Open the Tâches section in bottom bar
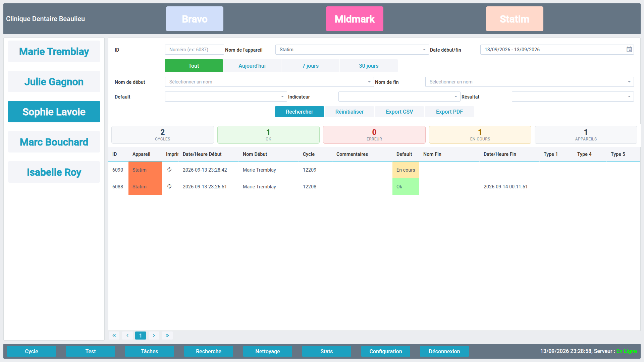Viewport: 644px width, 362px height. point(150,351)
